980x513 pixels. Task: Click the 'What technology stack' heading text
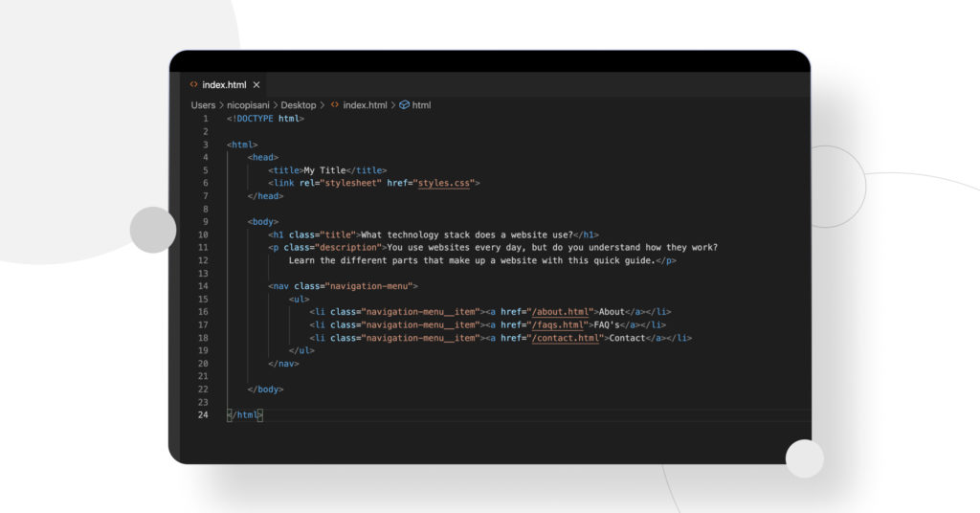click(467, 234)
